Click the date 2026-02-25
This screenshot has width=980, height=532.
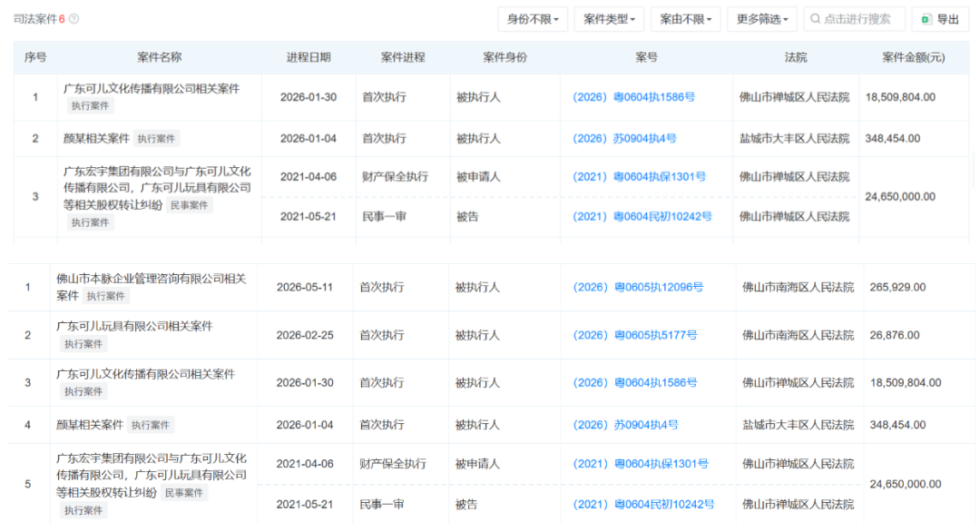[x=304, y=335]
